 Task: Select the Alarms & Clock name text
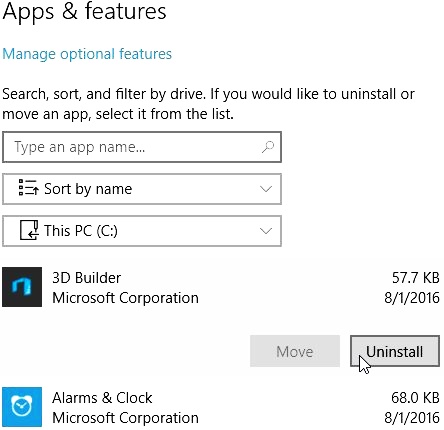[102, 398]
